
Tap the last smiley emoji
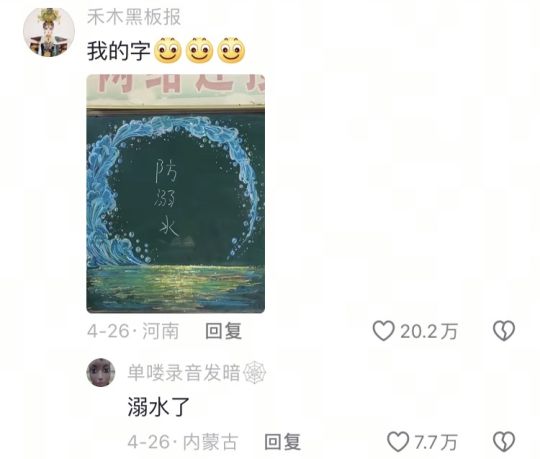click(231, 51)
